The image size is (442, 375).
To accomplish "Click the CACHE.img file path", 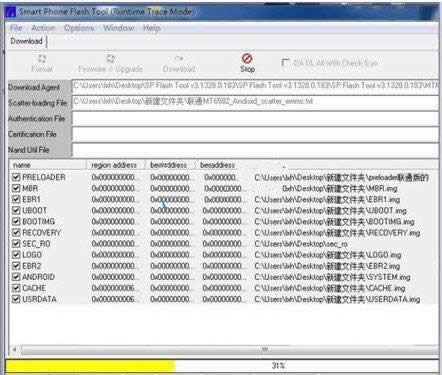I will pyautogui.click(x=330, y=288).
